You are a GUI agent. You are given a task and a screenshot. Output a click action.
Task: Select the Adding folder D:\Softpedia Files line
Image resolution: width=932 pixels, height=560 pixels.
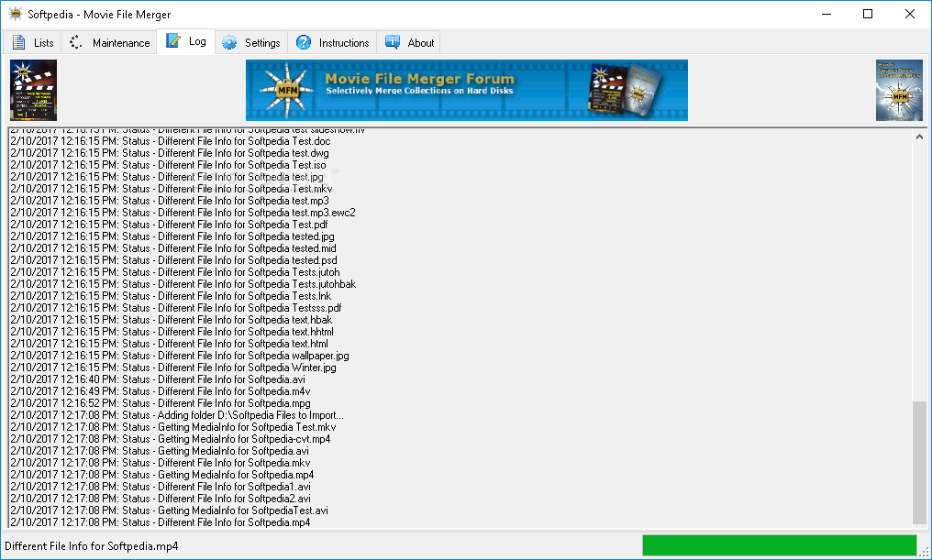(176, 414)
